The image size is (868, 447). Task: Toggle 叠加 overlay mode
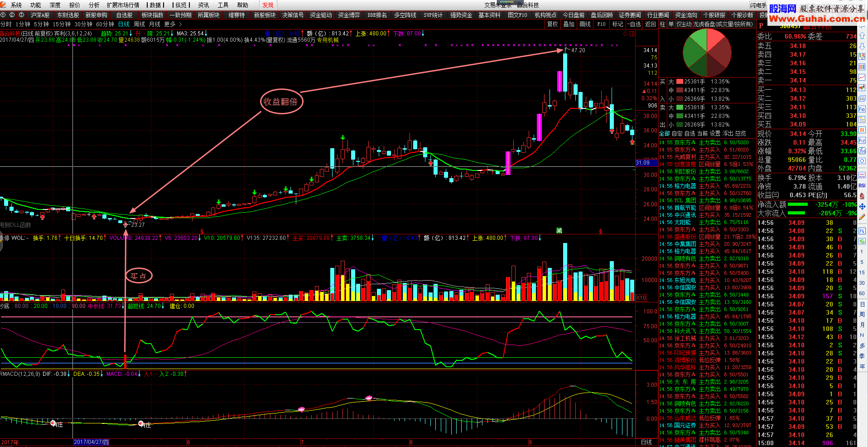click(x=569, y=24)
